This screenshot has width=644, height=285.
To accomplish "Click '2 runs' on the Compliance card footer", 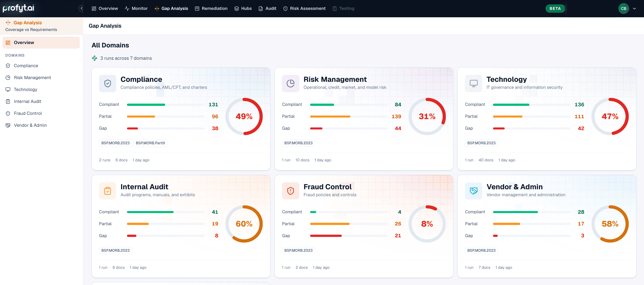I will [x=104, y=160].
